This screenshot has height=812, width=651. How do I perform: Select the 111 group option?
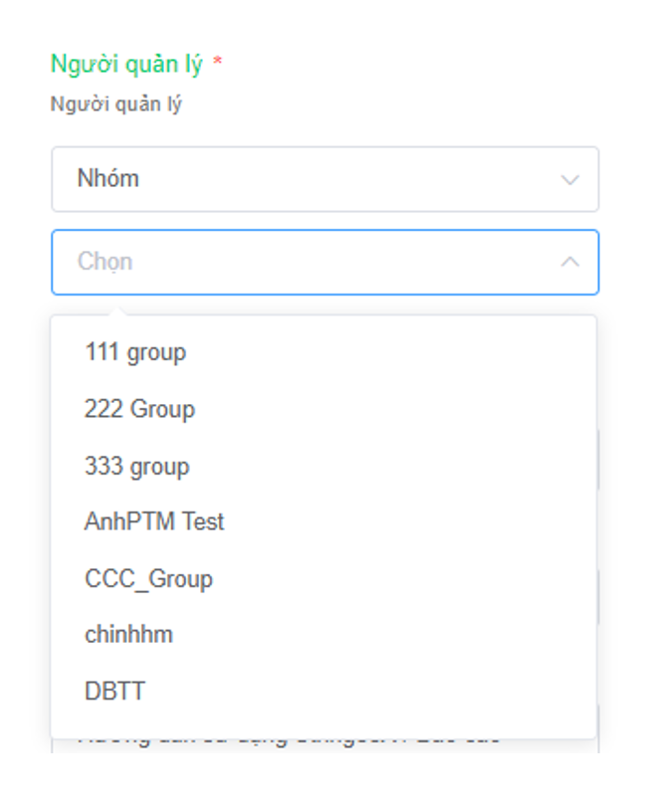tap(135, 352)
